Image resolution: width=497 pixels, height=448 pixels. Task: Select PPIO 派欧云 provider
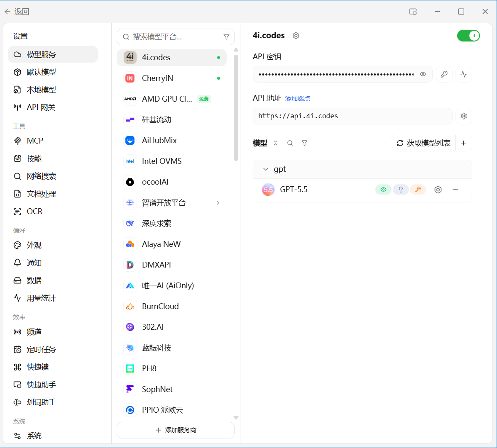[171, 410]
